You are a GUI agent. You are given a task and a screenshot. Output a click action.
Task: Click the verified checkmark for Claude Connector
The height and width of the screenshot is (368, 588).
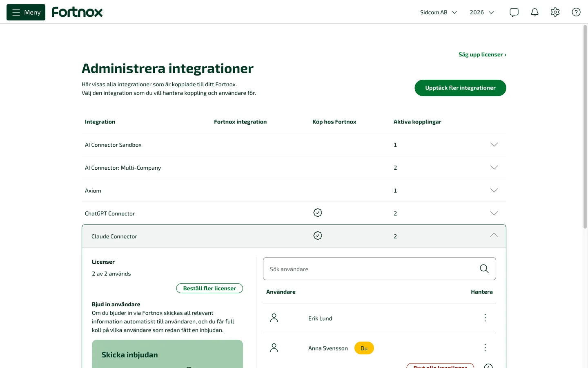(x=318, y=236)
